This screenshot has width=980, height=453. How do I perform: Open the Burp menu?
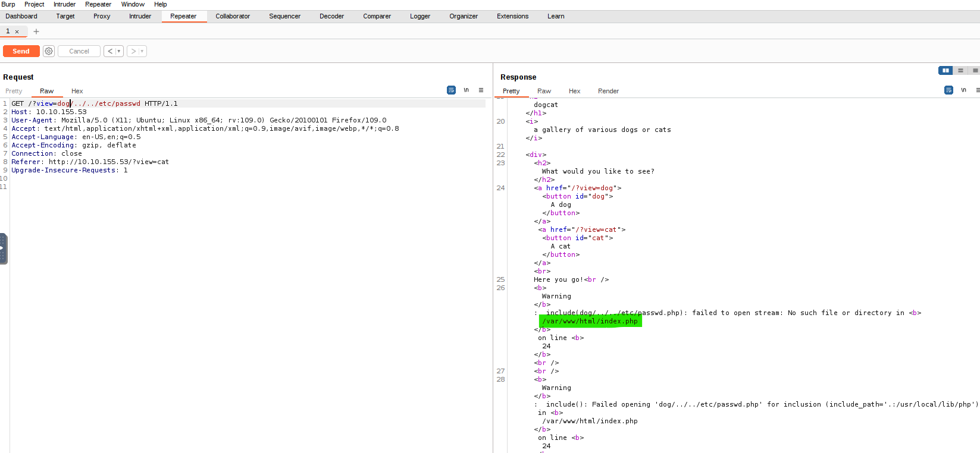[8, 4]
